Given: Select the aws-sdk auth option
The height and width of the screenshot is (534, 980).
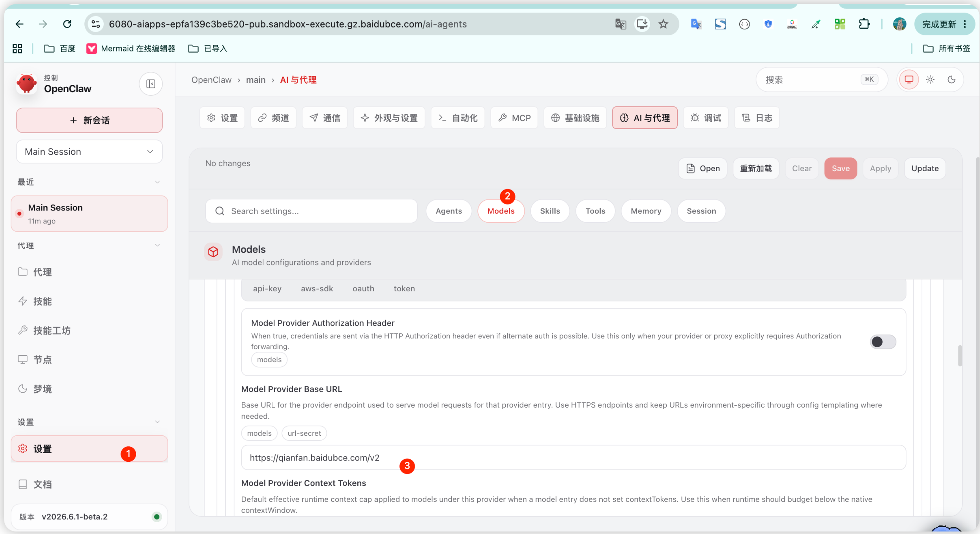Looking at the screenshot, I should (x=317, y=289).
